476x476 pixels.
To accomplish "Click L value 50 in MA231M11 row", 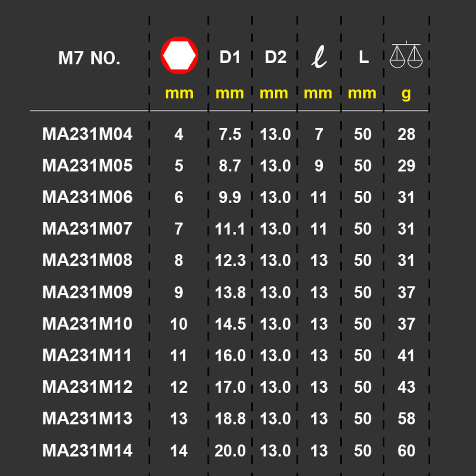I will (363, 356).
